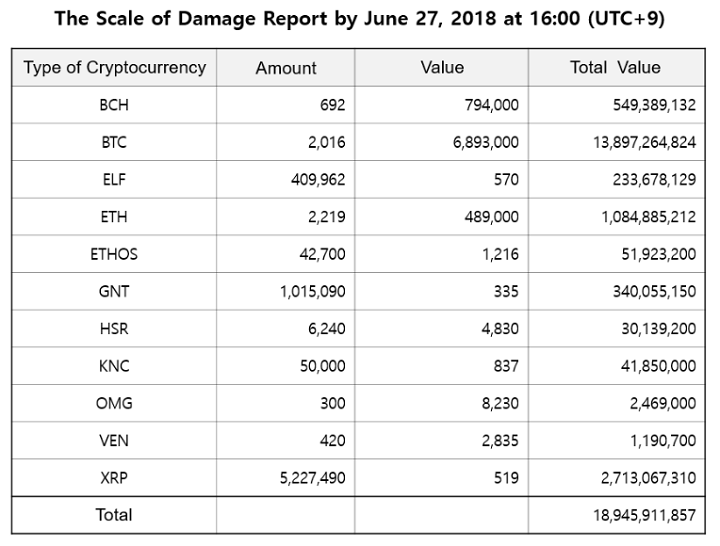Viewport: 720px width, 546px height.
Task: Click the KNC total value 41,850,000
Action: (x=654, y=366)
